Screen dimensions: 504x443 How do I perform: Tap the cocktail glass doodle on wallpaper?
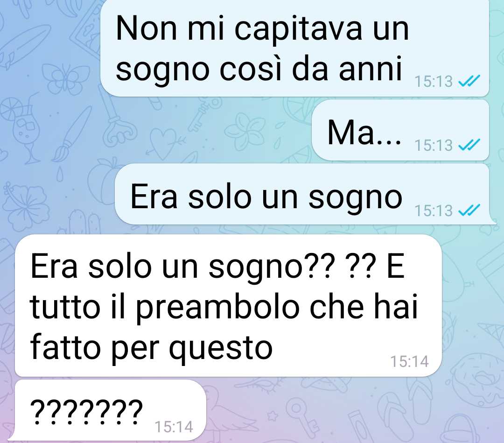pos(21,128)
